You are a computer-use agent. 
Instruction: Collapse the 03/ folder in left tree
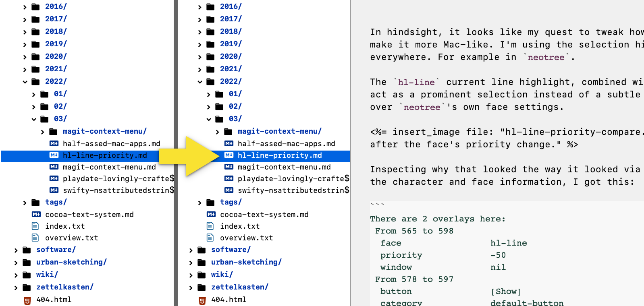(33, 120)
